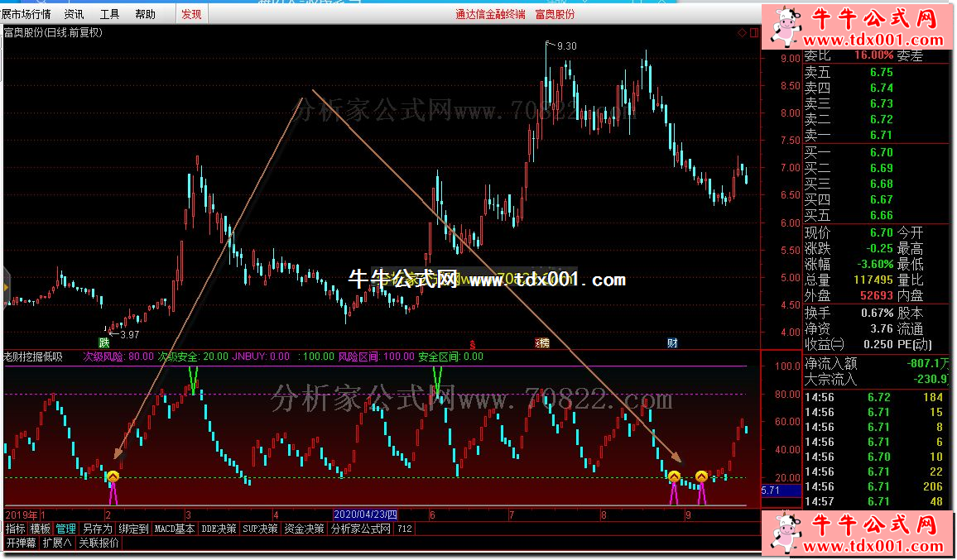Click the green 跌 marker under the candles

(x=104, y=342)
